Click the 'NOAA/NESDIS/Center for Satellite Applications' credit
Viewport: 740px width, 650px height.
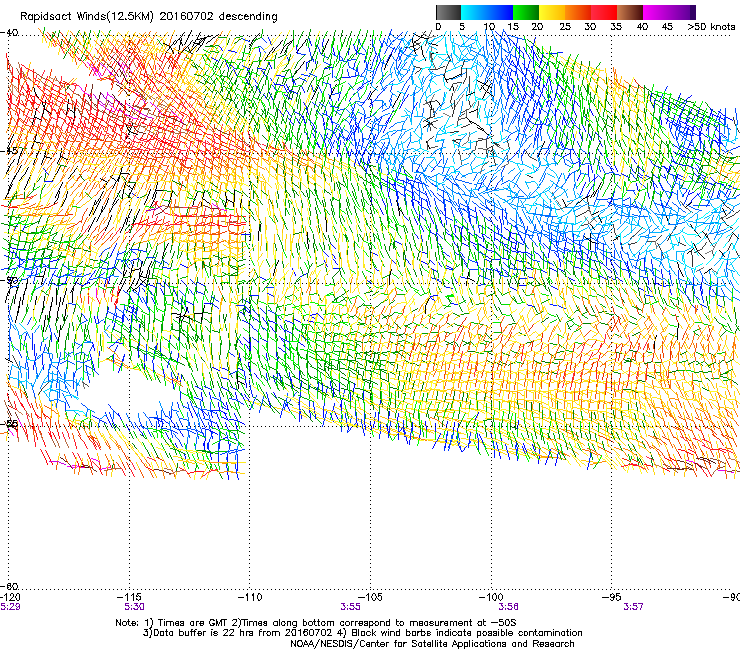(x=432, y=644)
